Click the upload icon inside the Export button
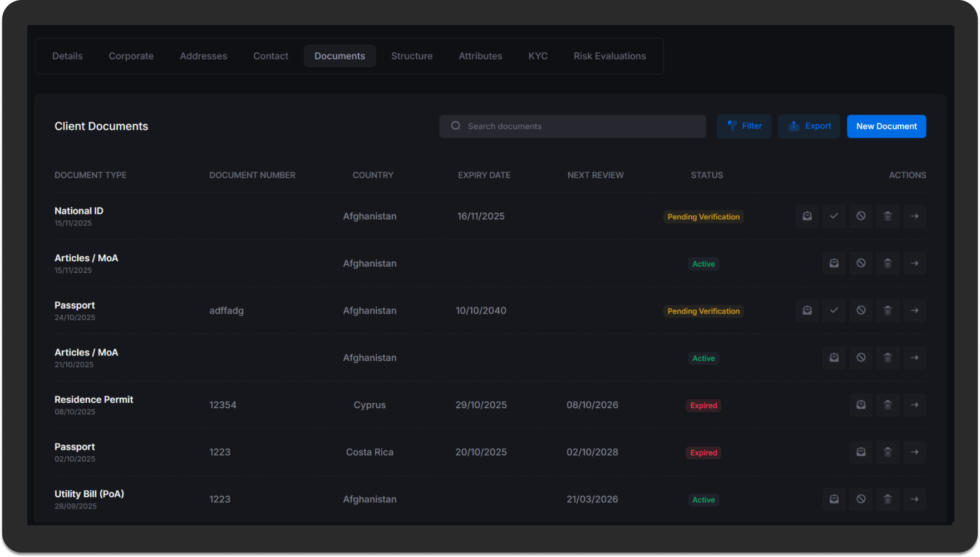980x557 pixels. (x=794, y=126)
